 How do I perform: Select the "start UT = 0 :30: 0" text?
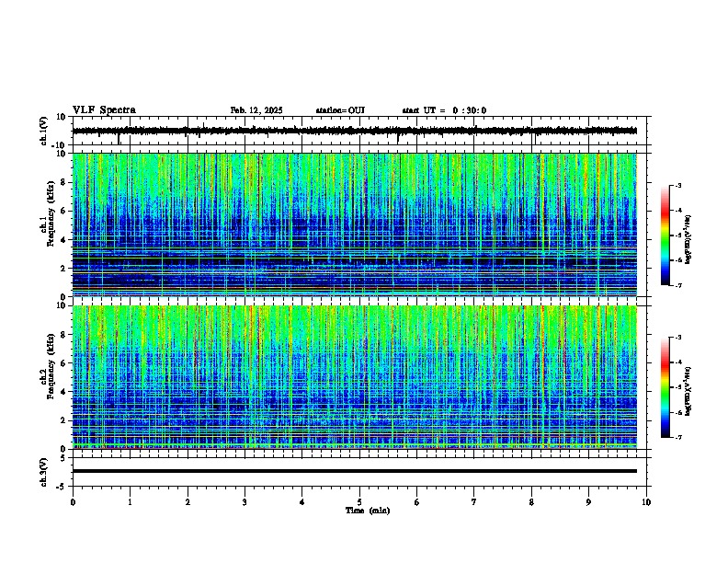[444, 110]
